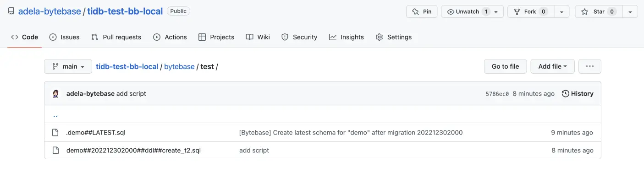The width and height of the screenshot is (644, 178).
Task: Open the .demo##LATEST.sql file
Action: click(x=96, y=133)
